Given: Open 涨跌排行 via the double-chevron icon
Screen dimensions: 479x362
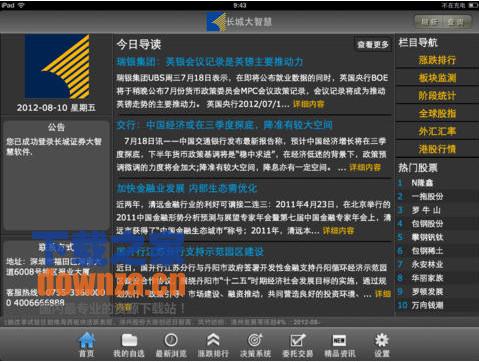Looking at the screenshot, I should (213, 340).
